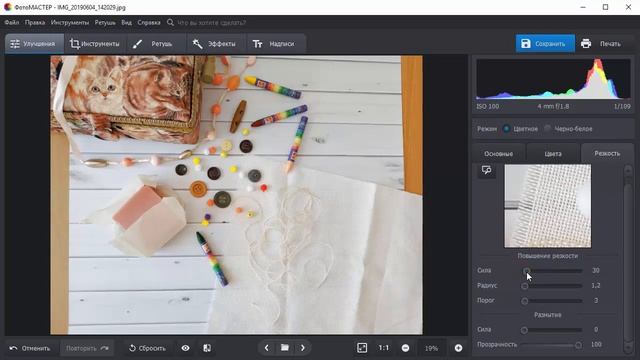This screenshot has width=640, height=360.
Task: Open the folder browse icon
Action: (x=284, y=348)
